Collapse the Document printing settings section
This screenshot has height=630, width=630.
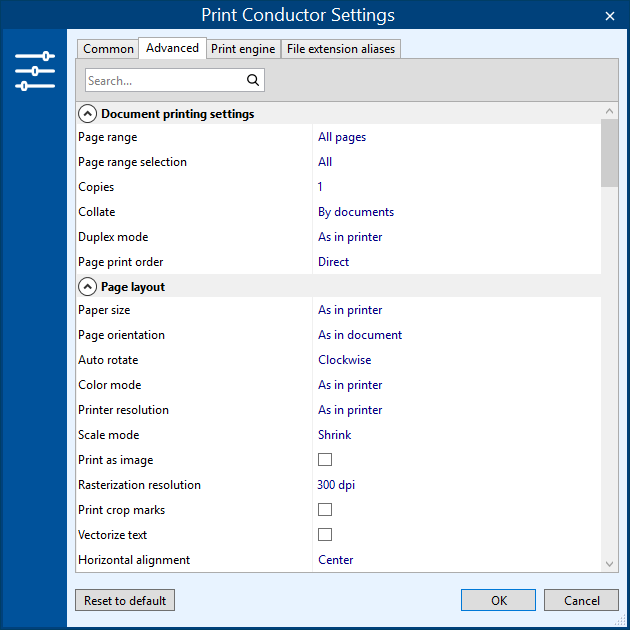(88, 114)
